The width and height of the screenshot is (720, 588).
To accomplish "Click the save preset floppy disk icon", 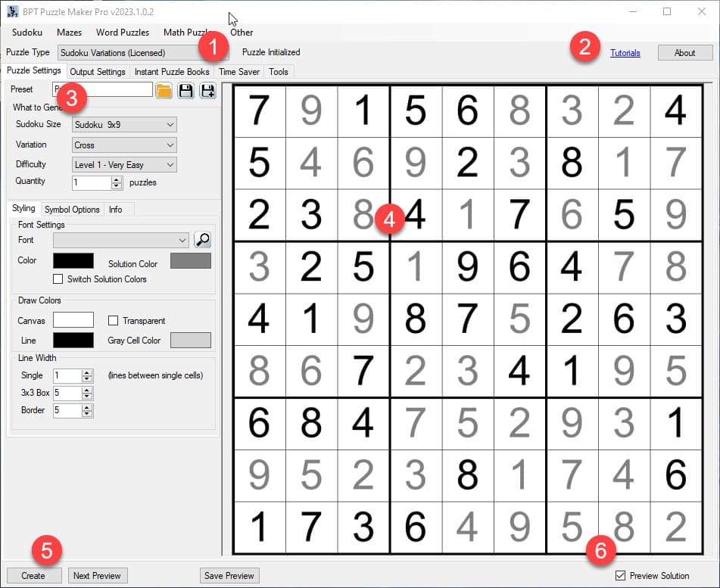I will click(186, 90).
